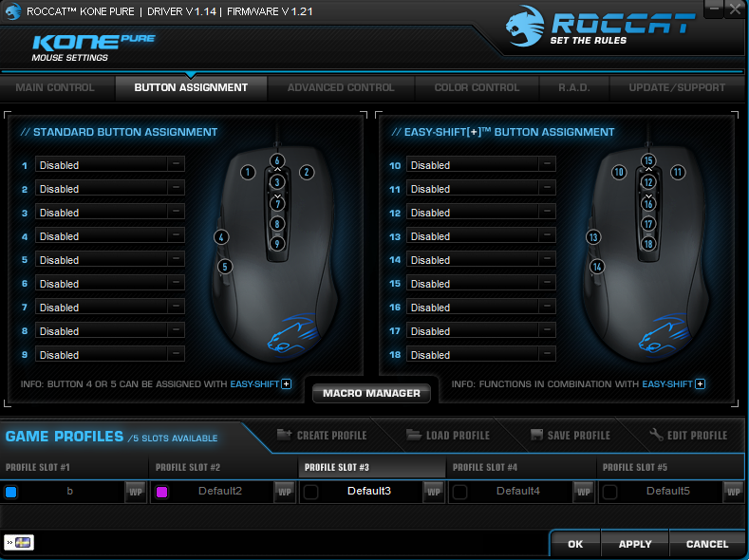The width and height of the screenshot is (749, 560).
Task: Click the blue color swatch of profile slot #1
Action: [x=11, y=492]
